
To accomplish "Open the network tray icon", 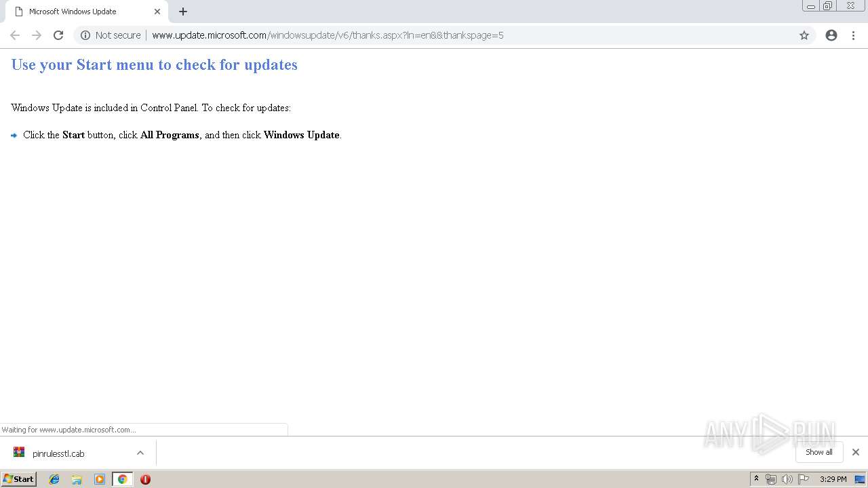I will [x=771, y=479].
